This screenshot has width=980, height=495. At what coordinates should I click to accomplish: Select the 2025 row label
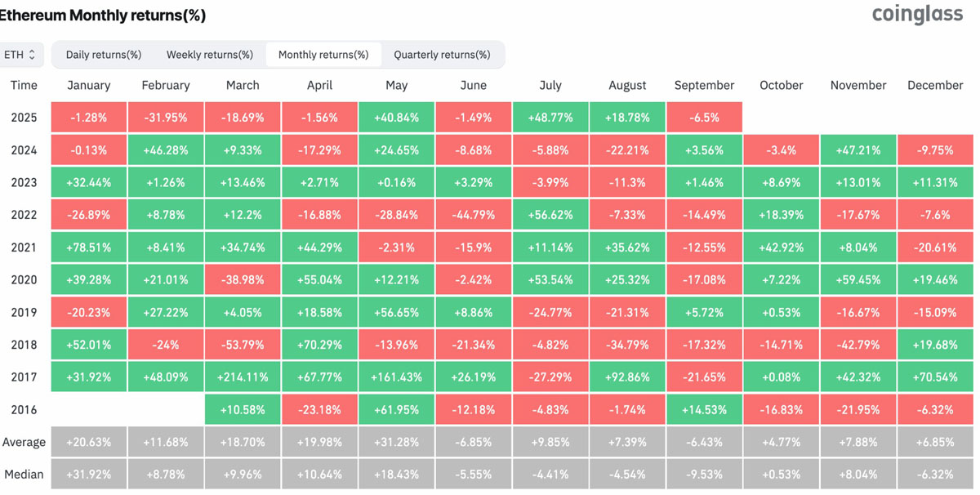pyautogui.click(x=24, y=118)
